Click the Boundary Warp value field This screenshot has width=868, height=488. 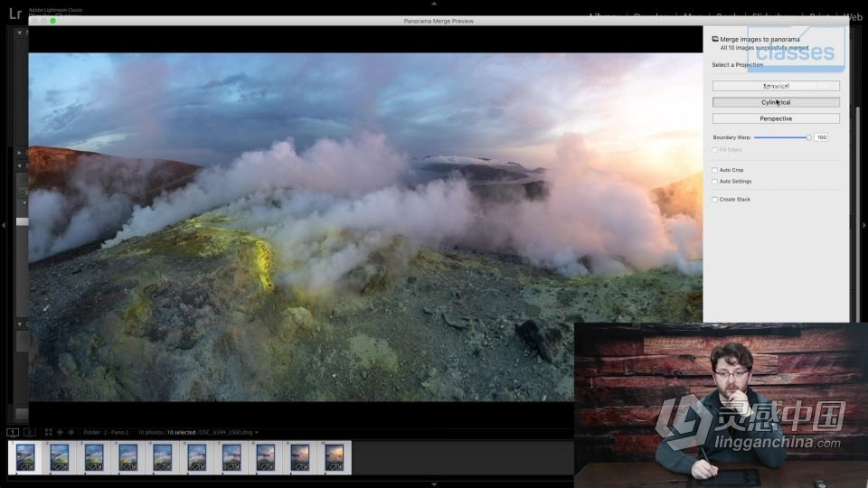tap(820, 137)
